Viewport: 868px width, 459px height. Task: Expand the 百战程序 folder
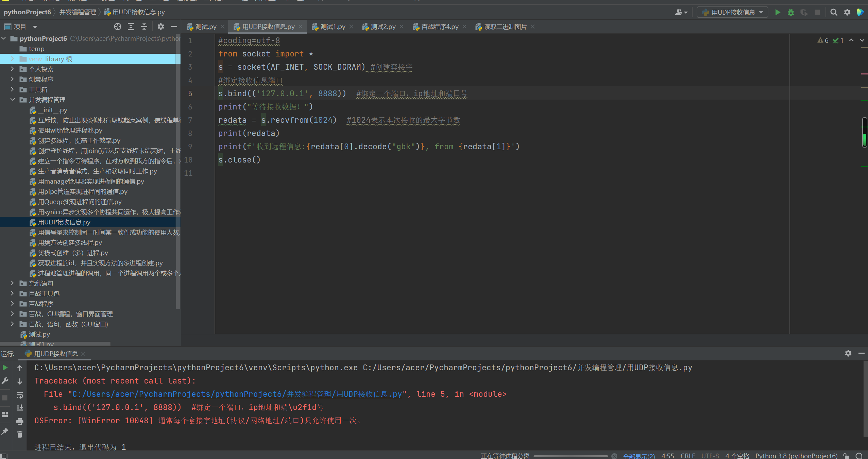point(13,304)
